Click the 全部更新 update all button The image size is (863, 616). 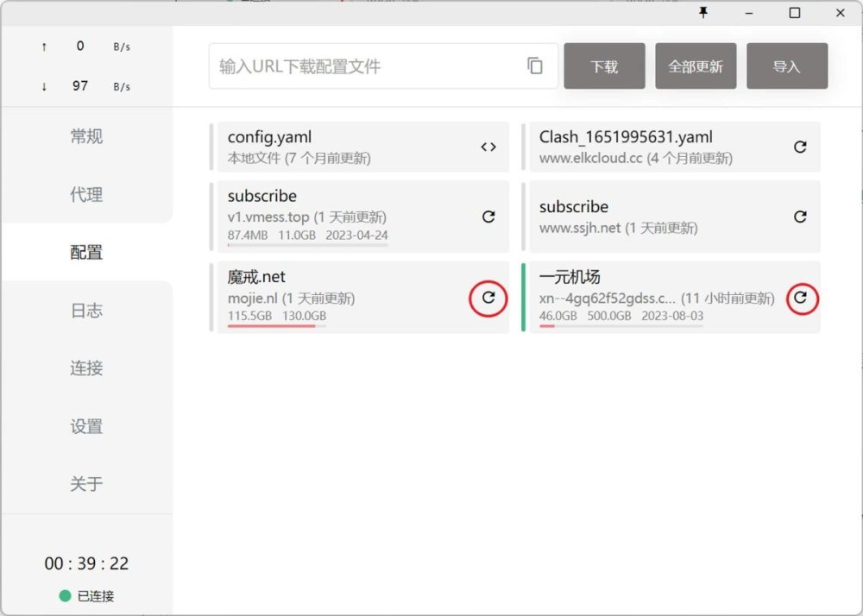pos(696,66)
